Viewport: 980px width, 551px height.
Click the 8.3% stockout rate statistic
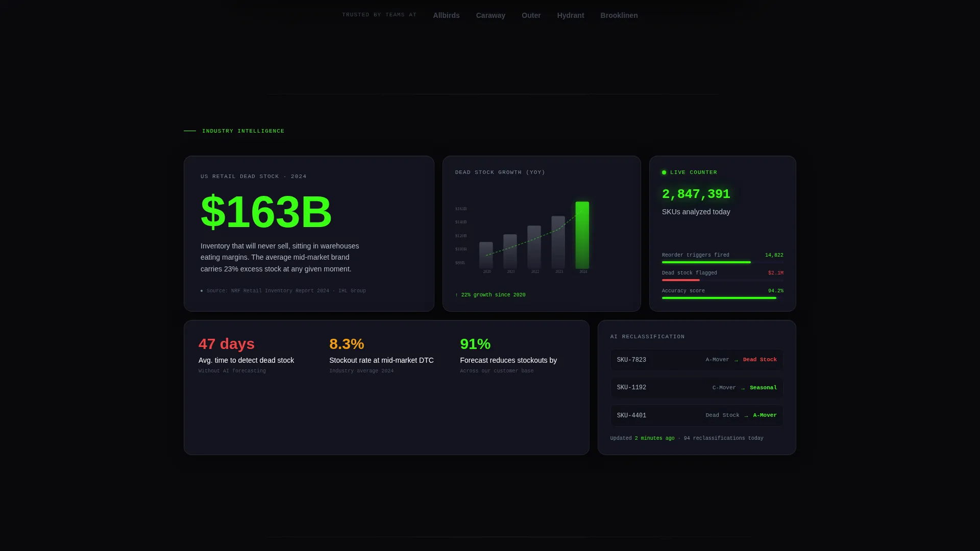[x=347, y=344]
